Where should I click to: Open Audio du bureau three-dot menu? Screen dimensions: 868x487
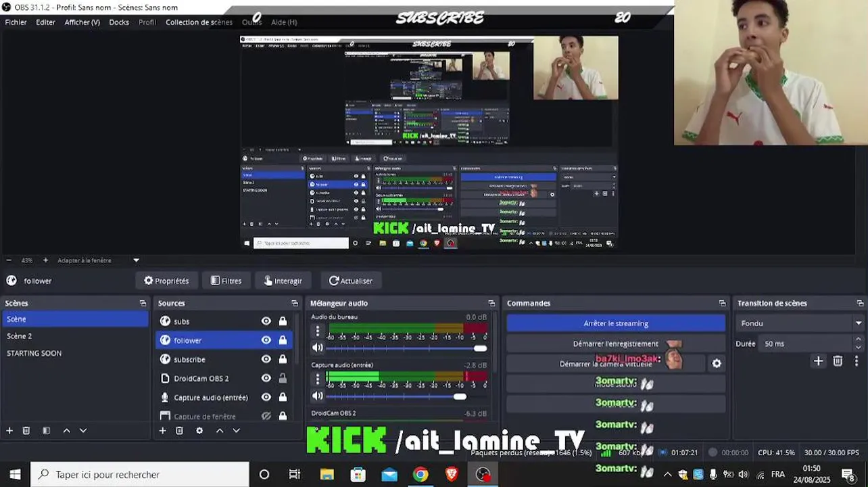point(317,331)
